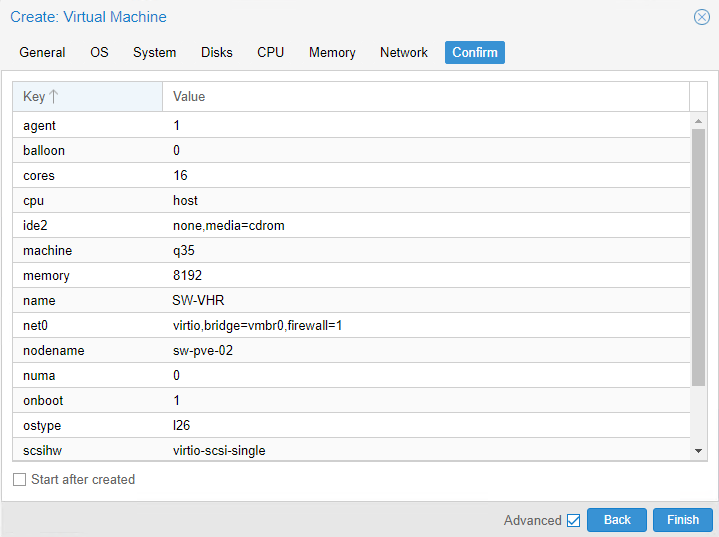The height and width of the screenshot is (537, 719).
Task: Open the Network tab
Action: pos(404,52)
